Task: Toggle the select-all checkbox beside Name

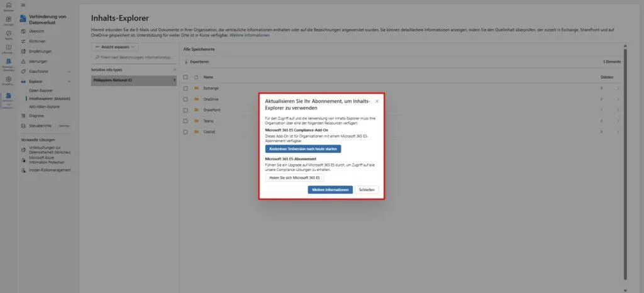Action: point(186,77)
